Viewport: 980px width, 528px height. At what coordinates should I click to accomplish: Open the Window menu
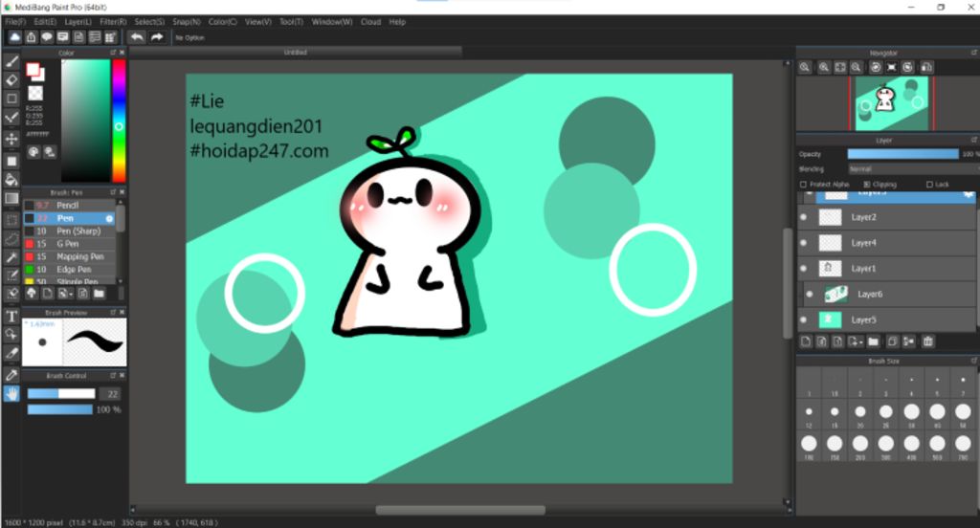(x=332, y=22)
